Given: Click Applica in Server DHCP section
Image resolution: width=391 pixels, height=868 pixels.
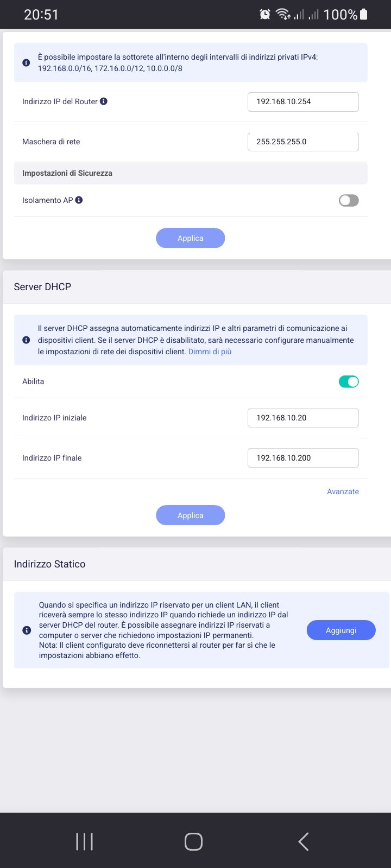Looking at the screenshot, I should click(190, 515).
